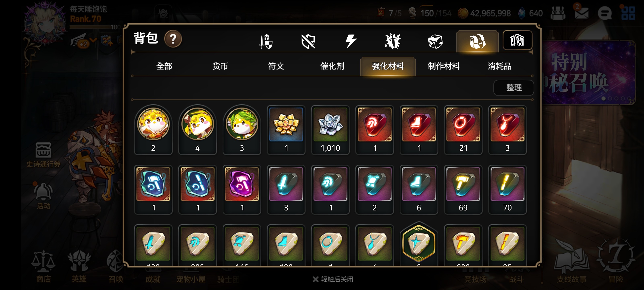
Task: Switch to the 消耗品 tab
Action: coord(500,66)
